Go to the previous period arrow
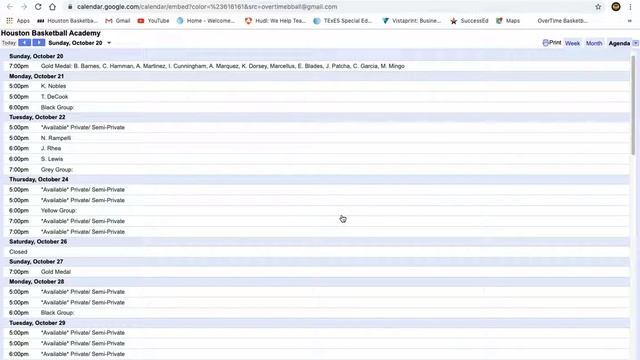Screen dimensions: 640x360 (x=24, y=42)
